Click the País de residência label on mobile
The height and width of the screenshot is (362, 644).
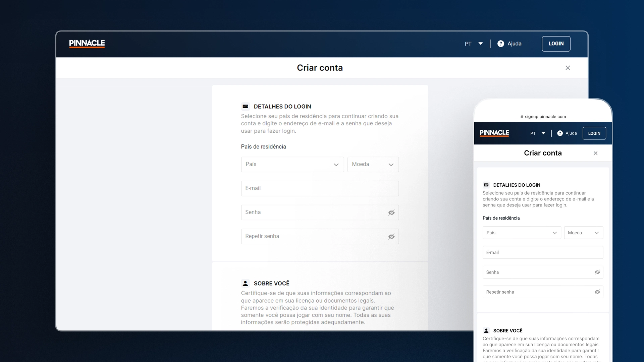(x=501, y=218)
